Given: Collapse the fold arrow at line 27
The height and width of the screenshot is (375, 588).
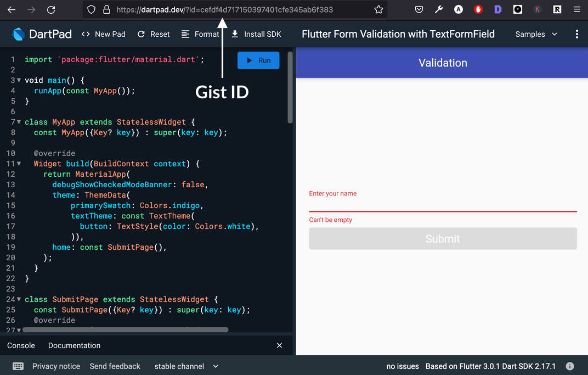Looking at the screenshot, I should (x=19, y=331).
